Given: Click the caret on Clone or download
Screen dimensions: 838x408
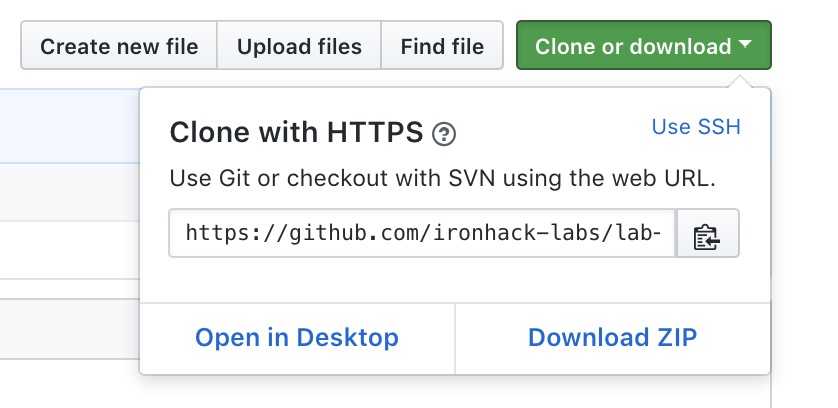Looking at the screenshot, I should [746, 45].
